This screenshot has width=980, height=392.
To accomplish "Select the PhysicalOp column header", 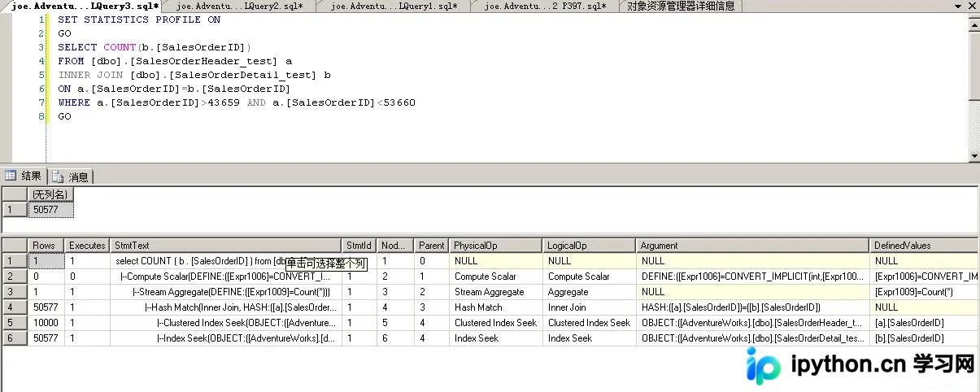I will (495, 245).
